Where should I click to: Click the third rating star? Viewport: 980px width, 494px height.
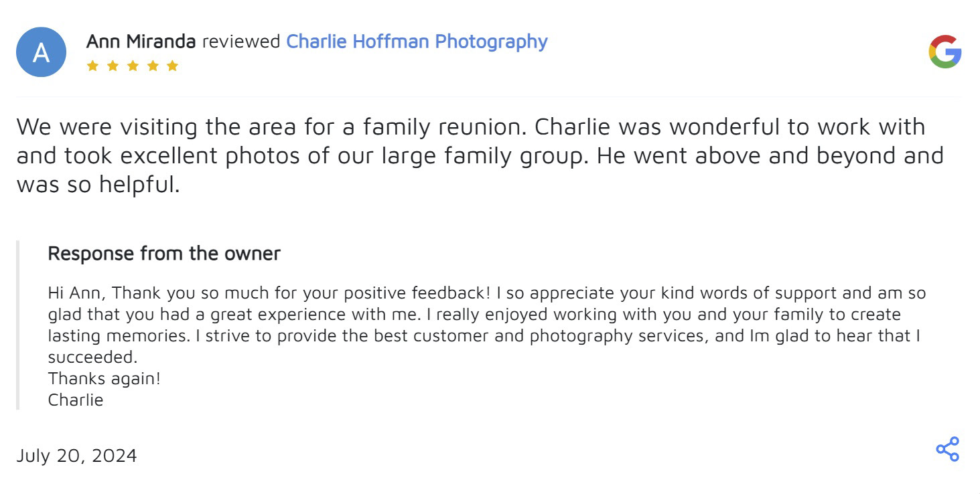pyautogui.click(x=133, y=66)
